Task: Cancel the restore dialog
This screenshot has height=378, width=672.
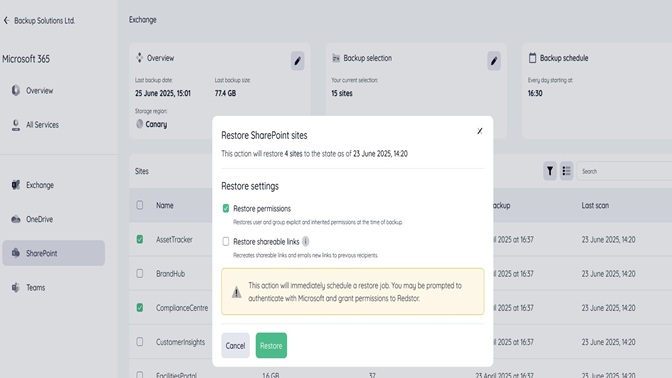Action: (235, 345)
